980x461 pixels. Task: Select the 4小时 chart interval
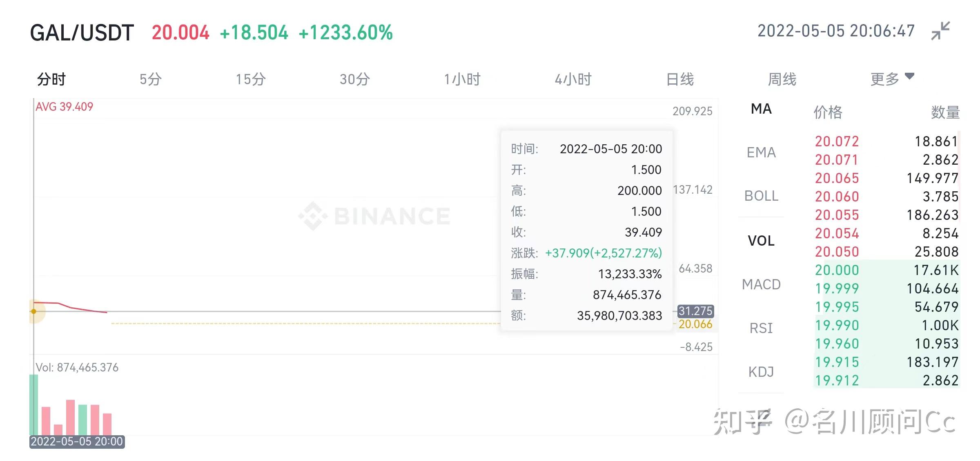[573, 79]
